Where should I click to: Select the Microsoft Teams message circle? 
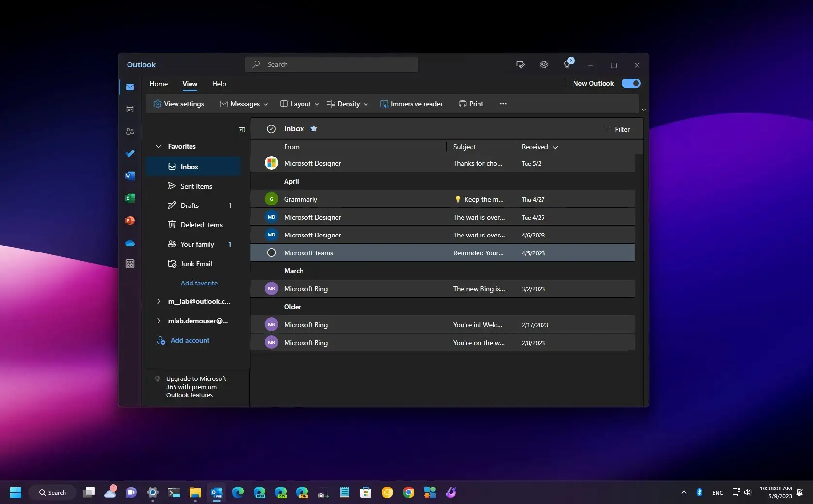pos(271,252)
